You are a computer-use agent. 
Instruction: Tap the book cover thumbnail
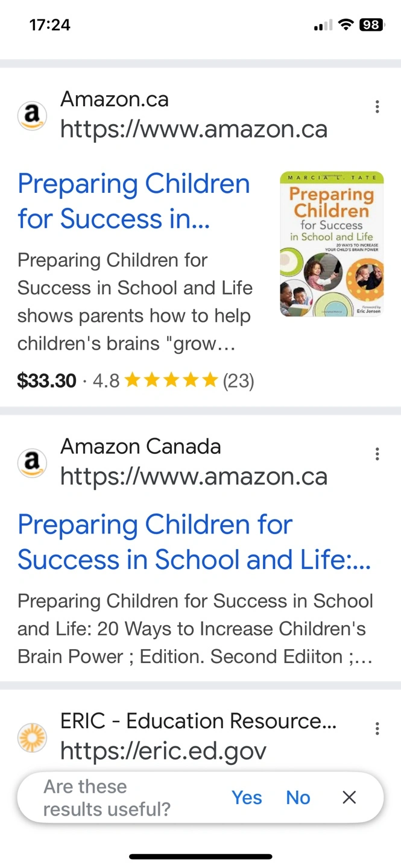click(332, 244)
